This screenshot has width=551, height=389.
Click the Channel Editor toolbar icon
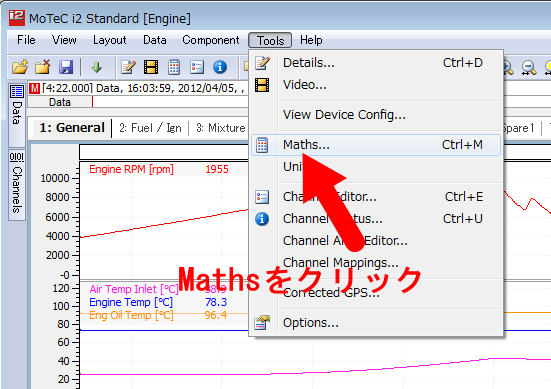(x=197, y=67)
